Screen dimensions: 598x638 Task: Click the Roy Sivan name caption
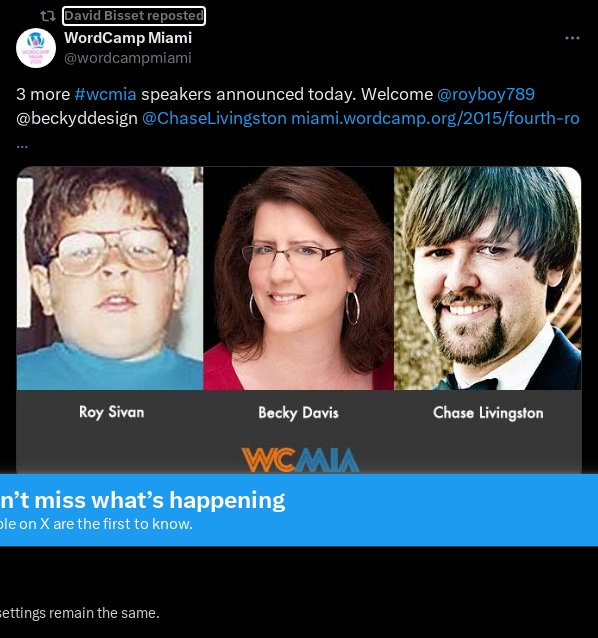point(111,412)
